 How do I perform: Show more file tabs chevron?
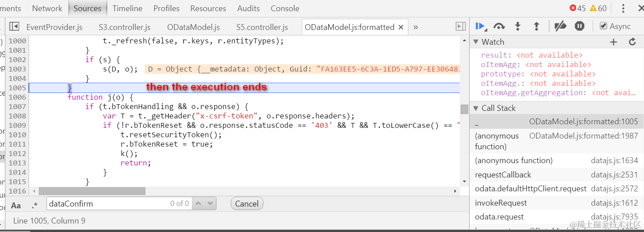click(416, 27)
